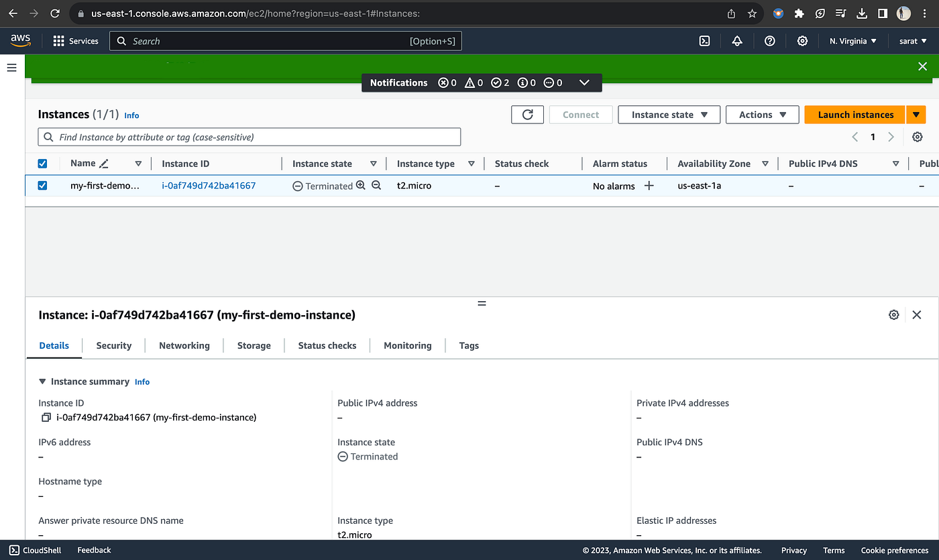Open the console settings gear in top bar
Screen dimensions: 939x560
coord(802,41)
